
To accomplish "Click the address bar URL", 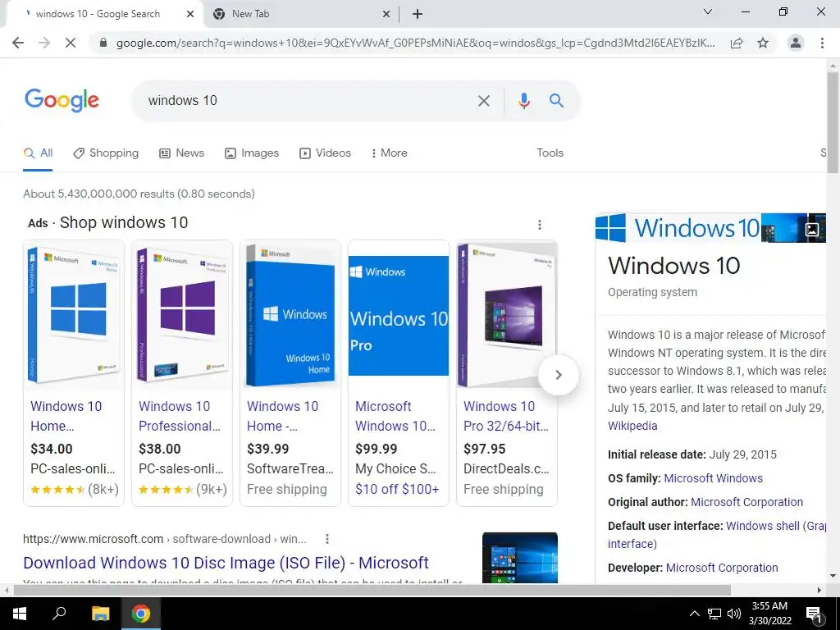I will pyautogui.click(x=415, y=43).
